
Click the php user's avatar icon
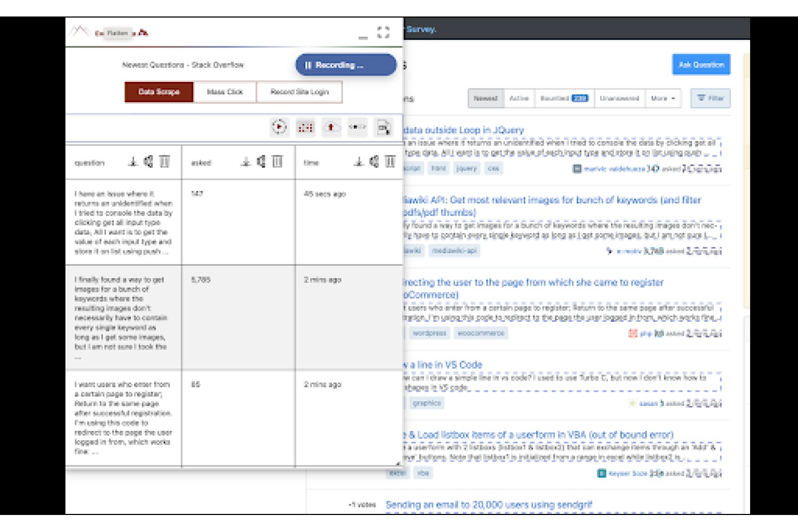coord(633,333)
